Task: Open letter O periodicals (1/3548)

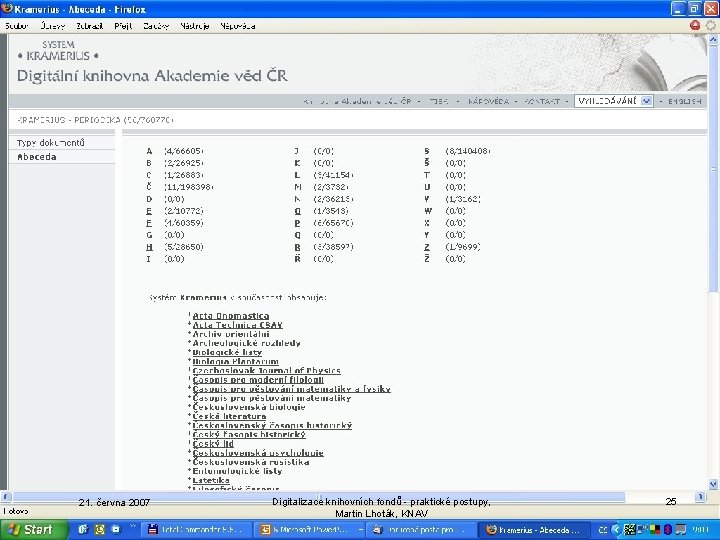Action: (298, 211)
